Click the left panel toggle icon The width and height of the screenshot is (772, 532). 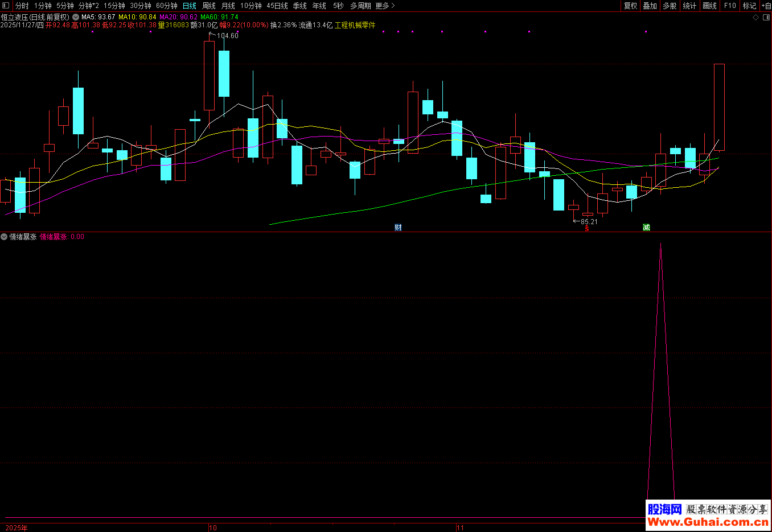(x=6, y=6)
